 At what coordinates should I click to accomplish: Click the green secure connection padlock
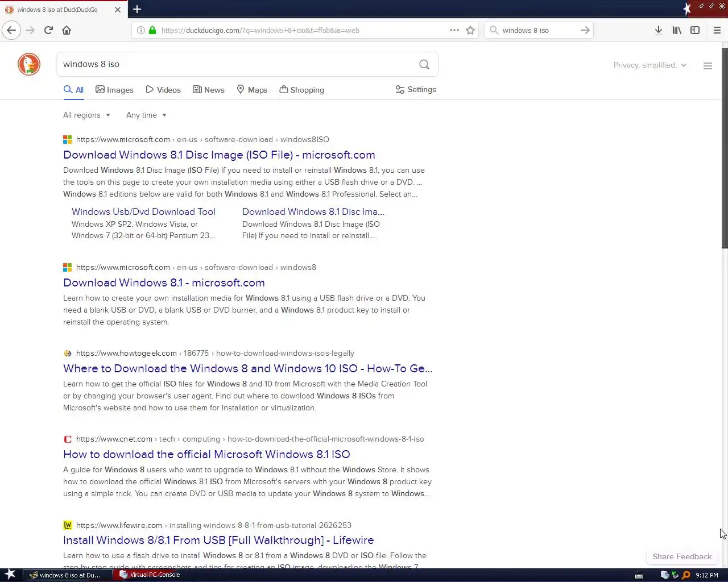[152, 30]
